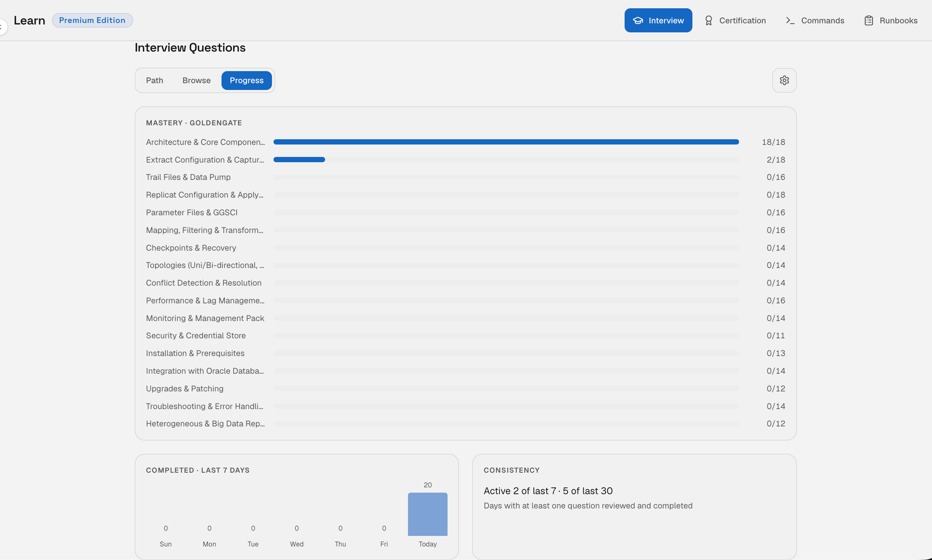Screen dimensions: 932x560
Task: Click the Architecture & Core Components progress bar
Action: pos(506,142)
